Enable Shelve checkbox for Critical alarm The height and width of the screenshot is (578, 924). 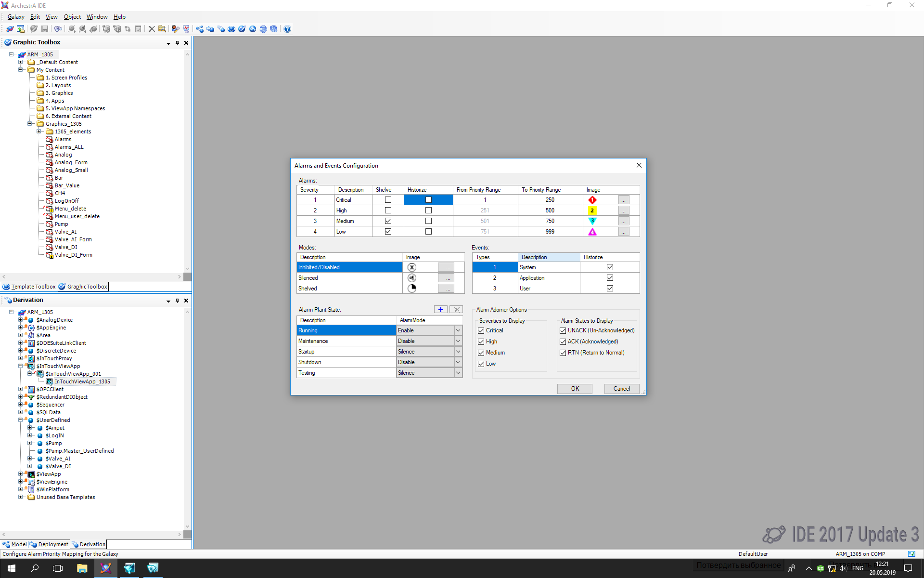tap(388, 200)
